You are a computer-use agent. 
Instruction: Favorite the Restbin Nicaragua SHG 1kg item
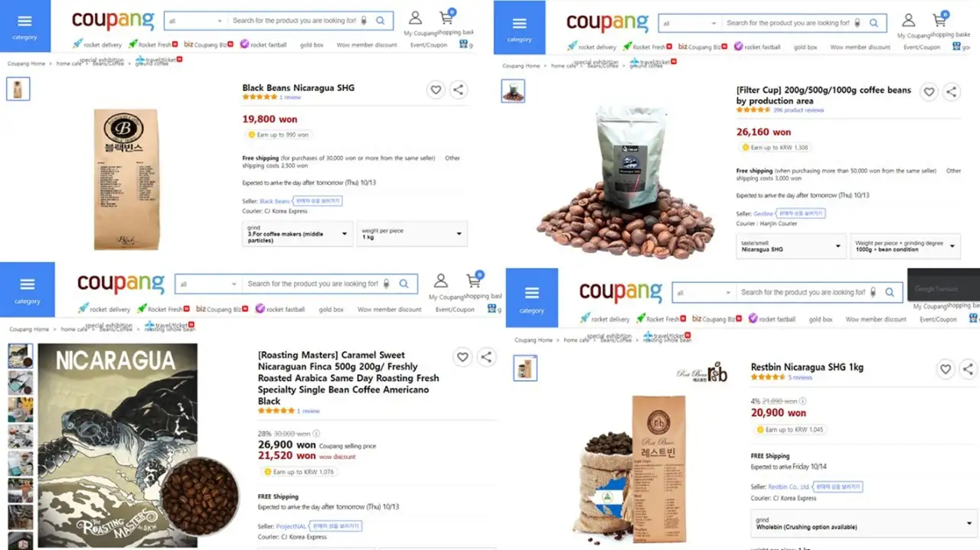point(946,369)
